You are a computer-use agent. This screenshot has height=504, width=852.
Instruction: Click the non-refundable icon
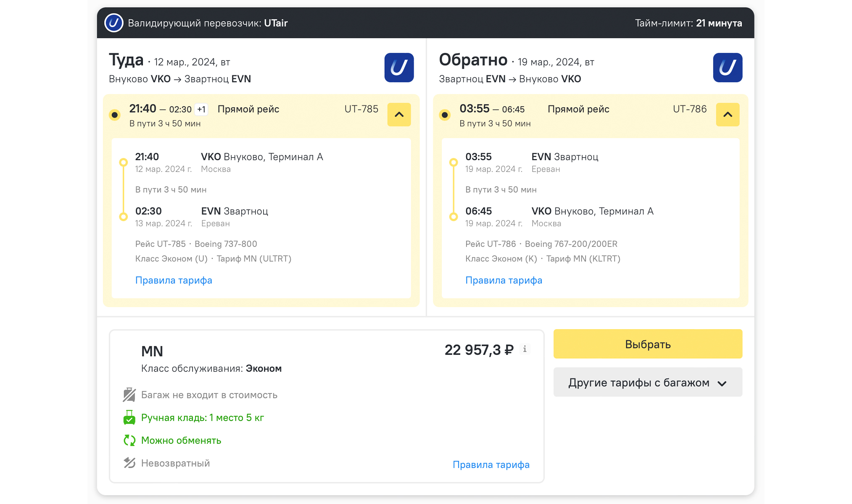[129, 463]
